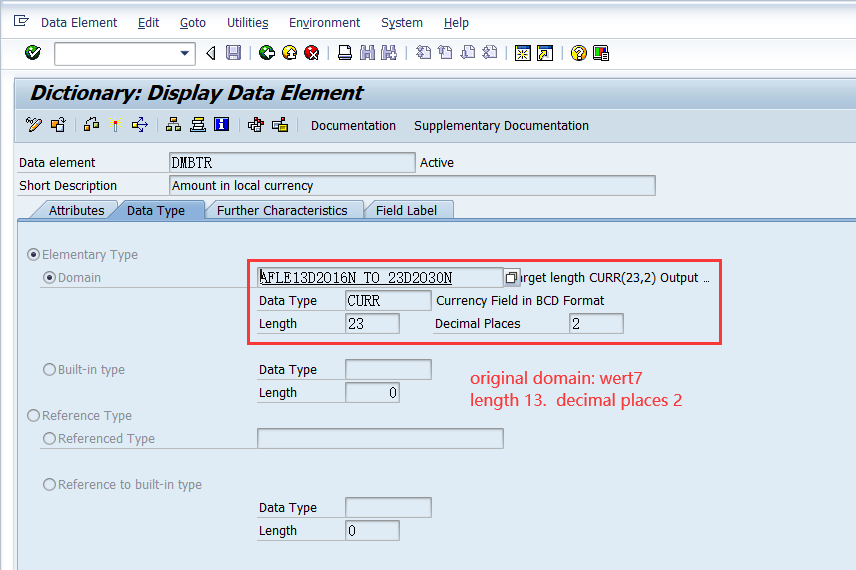Image resolution: width=856 pixels, height=570 pixels.
Task: Click the Where-Used List icon
Action: point(140,125)
